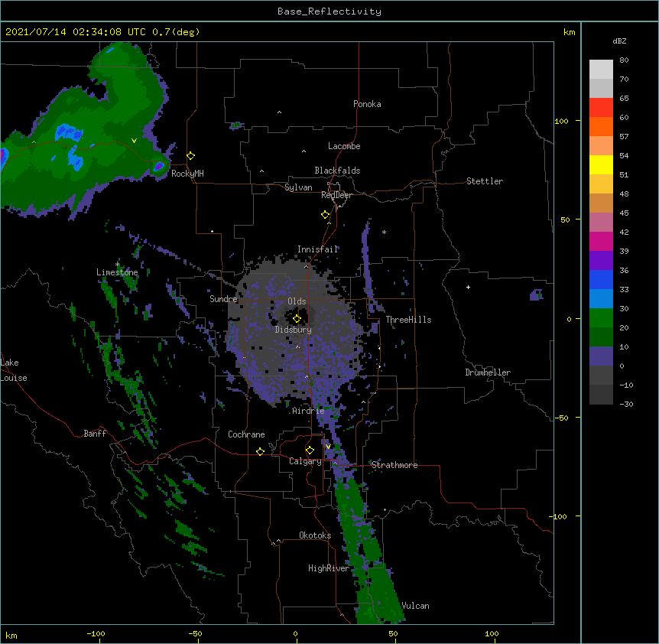Select the Sylvan label on the map
Viewport: 659px width, 644px height.
pyautogui.click(x=298, y=187)
